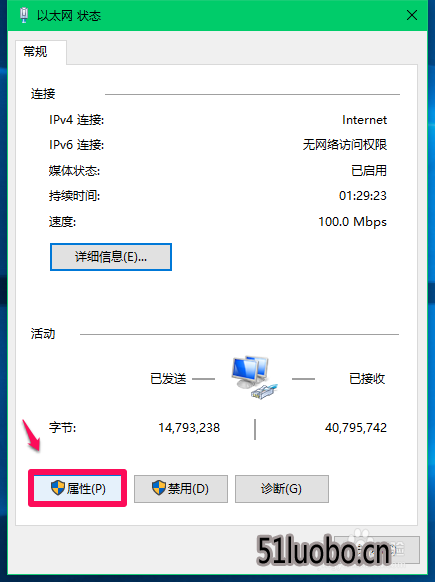Click the IPv6 无网络访问权限 value
435x582 pixels.
345,145
